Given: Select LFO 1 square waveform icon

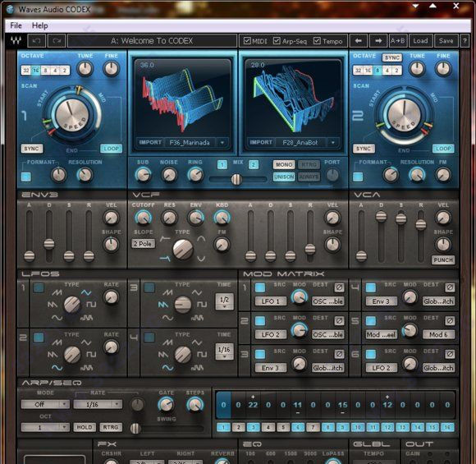Looking at the screenshot, I should [91, 304].
